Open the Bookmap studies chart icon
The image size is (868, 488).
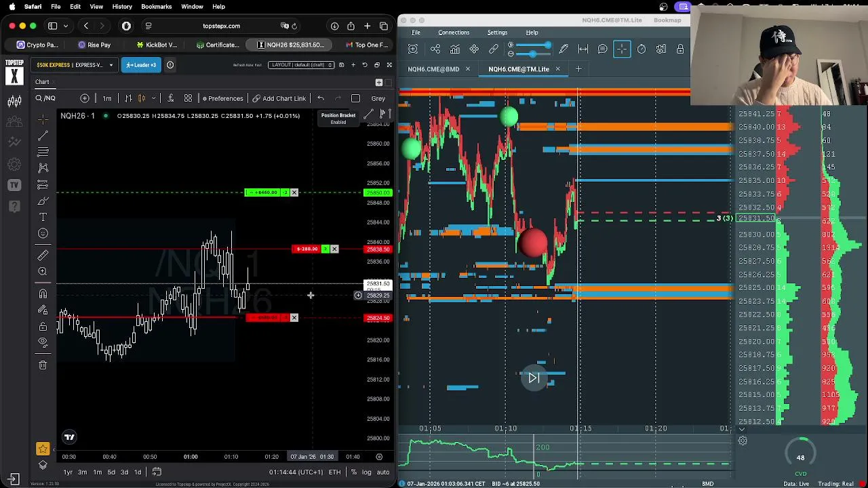455,49
